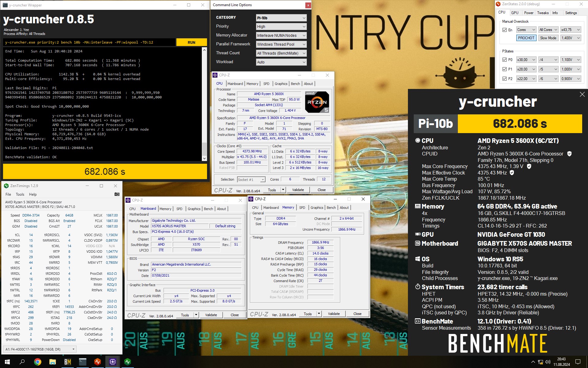The height and width of the screenshot is (368, 588).
Task: Open the DIMM slot A1 selector dropdown
Action: pyautogui.click(x=40, y=349)
